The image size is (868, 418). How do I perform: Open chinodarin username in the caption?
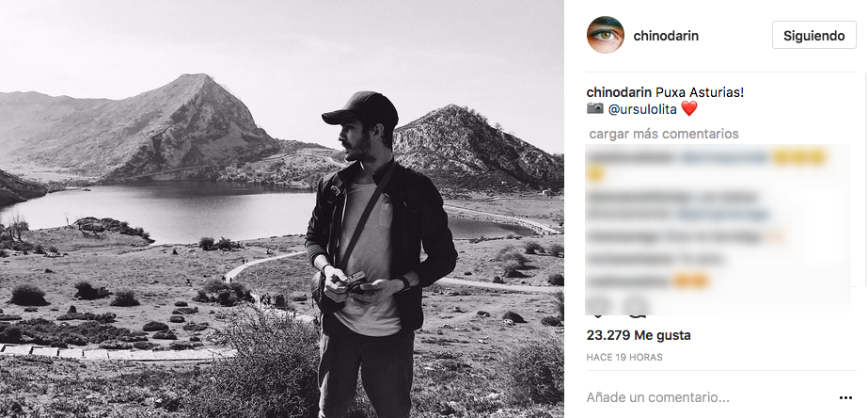click(x=620, y=92)
